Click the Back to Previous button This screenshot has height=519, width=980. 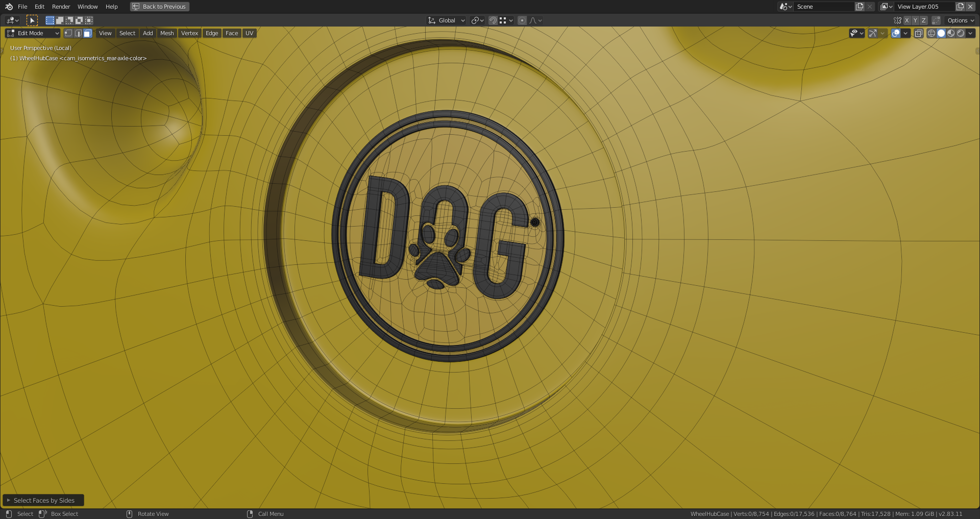pos(159,7)
